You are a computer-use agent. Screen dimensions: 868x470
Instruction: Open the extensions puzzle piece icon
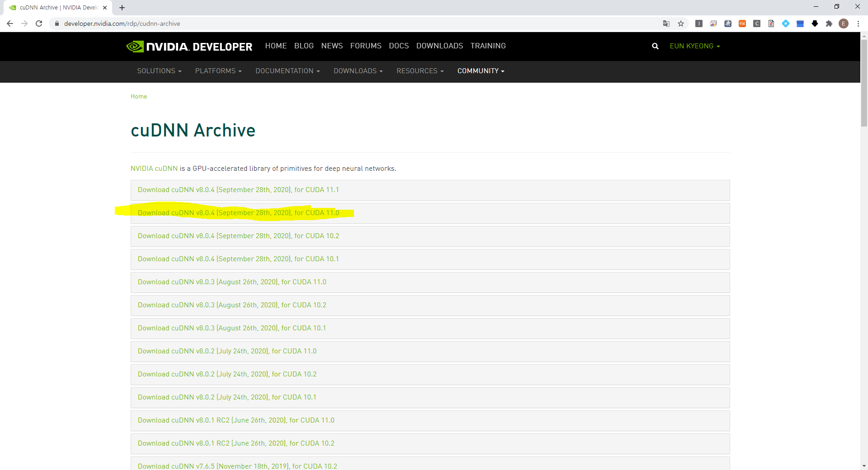click(x=829, y=23)
